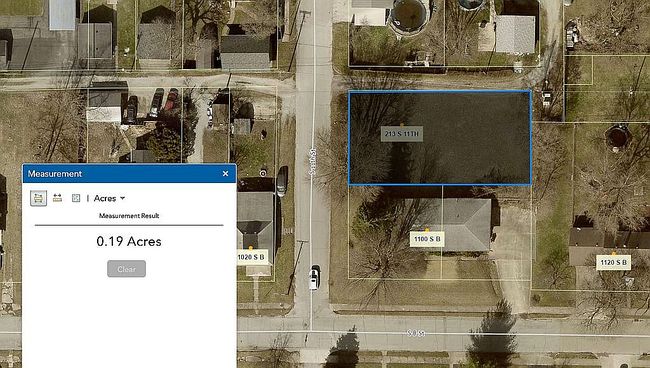Select the Distance measurement tool
The height and width of the screenshot is (368, 650).
(57, 198)
